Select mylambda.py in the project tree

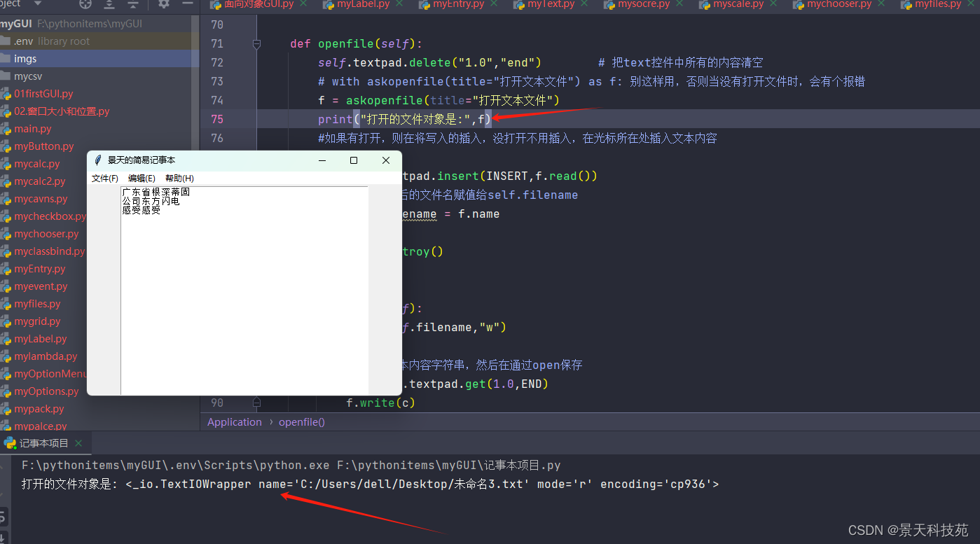tap(46, 356)
